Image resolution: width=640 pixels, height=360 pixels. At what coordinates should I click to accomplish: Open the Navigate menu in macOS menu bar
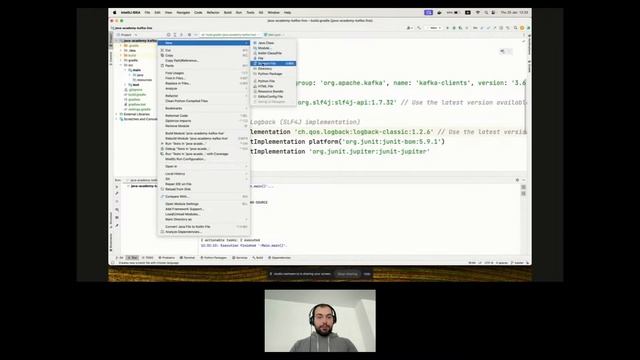(183, 13)
